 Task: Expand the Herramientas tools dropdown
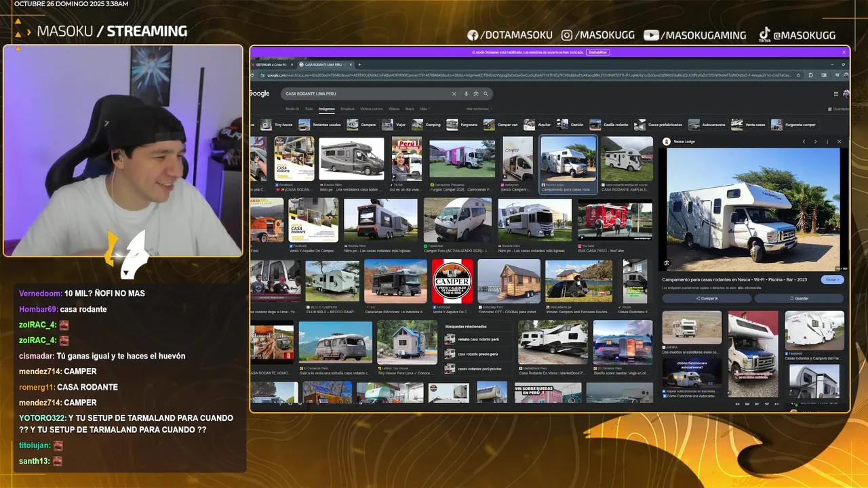(x=479, y=108)
